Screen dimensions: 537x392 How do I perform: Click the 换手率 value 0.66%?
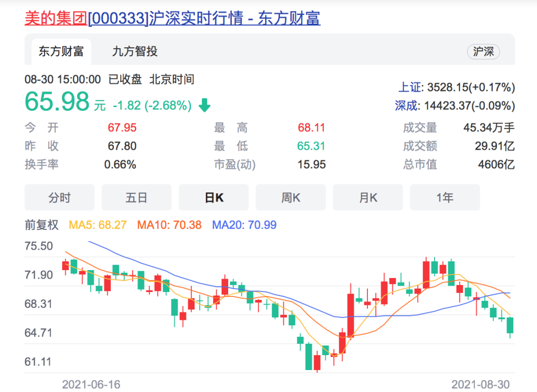click(120, 165)
